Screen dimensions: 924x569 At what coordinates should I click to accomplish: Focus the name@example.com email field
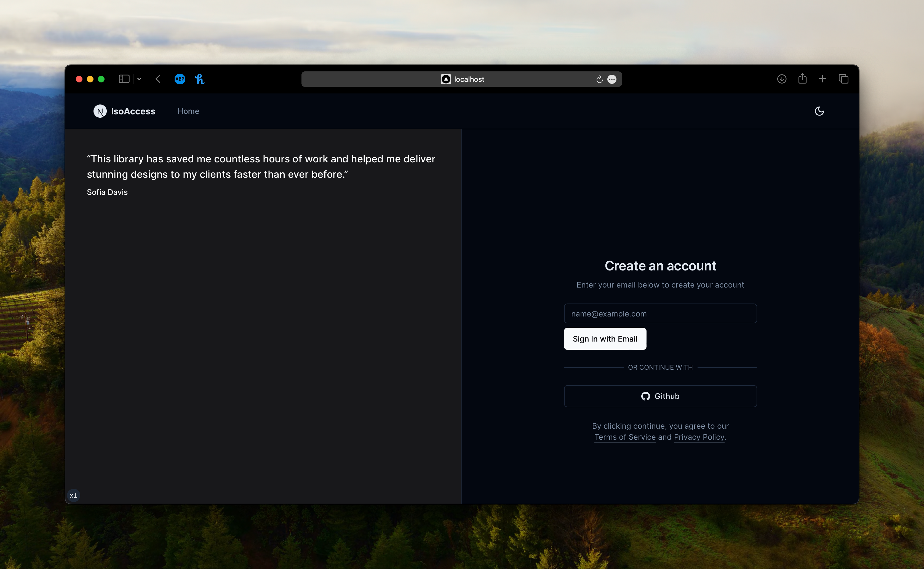(x=660, y=313)
